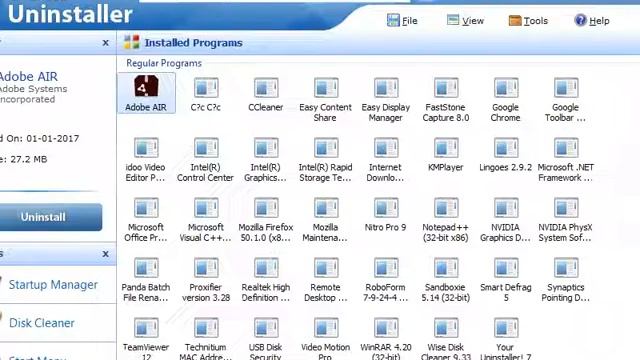
Task: Select the Easy Display Manager icon
Action: [386, 87]
